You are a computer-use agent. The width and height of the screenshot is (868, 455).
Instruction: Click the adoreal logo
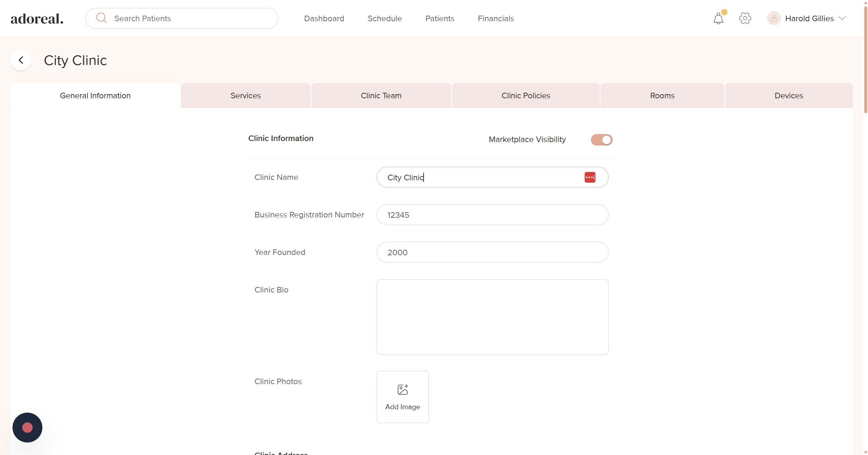37,18
